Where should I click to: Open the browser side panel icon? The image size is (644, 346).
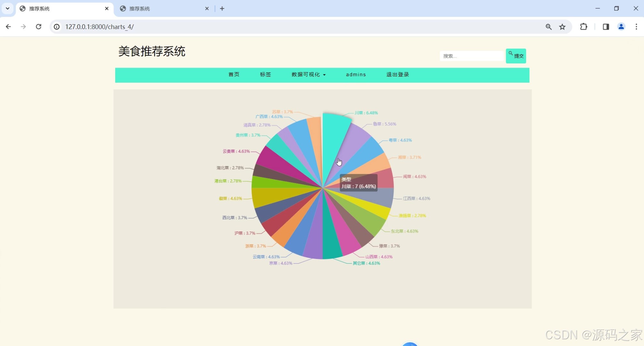(605, 27)
